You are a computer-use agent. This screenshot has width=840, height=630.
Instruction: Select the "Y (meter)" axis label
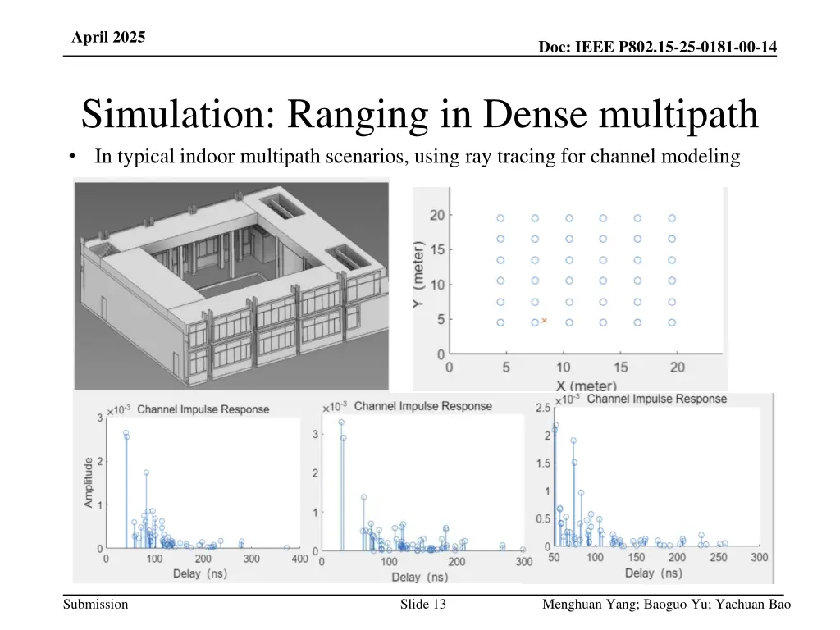pos(418,274)
